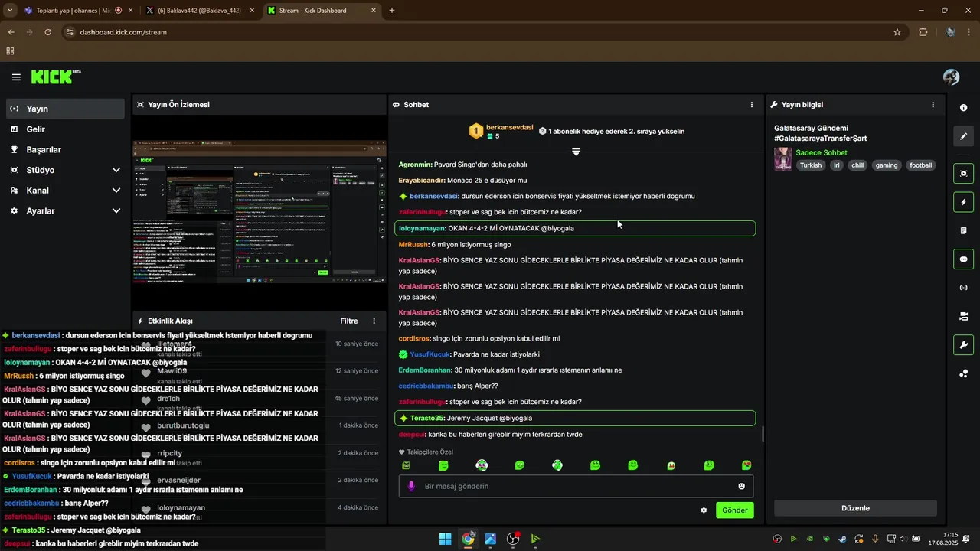Open chat settings gear next to Gönder
Screen dimensions: 980x551
click(x=704, y=510)
